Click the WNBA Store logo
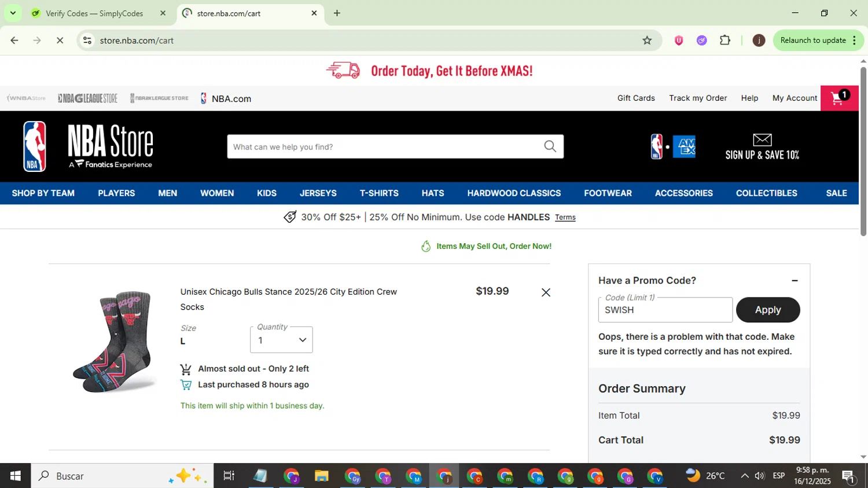The image size is (868, 488). (x=26, y=98)
